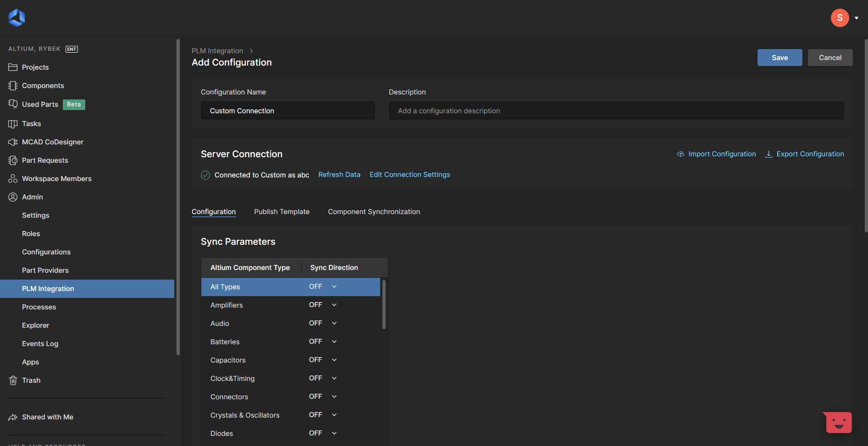This screenshot has height=446, width=868.
Task: Click the Workspace Members icon
Action: click(x=13, y=179)
